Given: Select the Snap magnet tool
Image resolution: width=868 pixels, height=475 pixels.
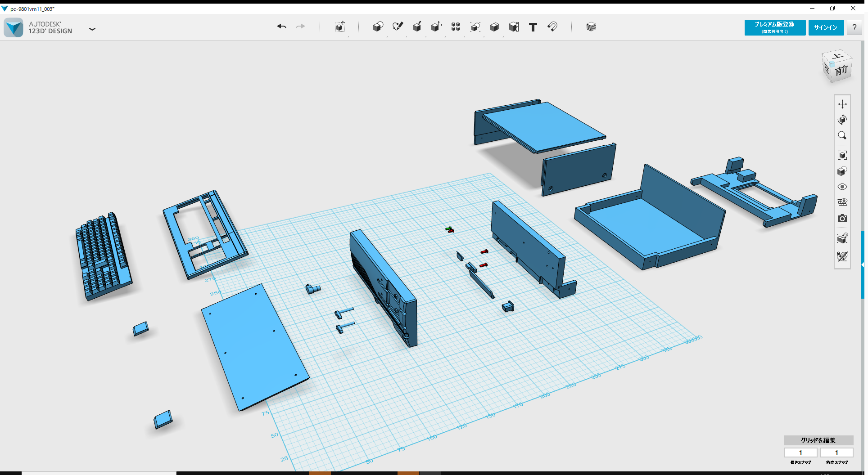Looking at the screenshot, I should [x=552, y=27].
